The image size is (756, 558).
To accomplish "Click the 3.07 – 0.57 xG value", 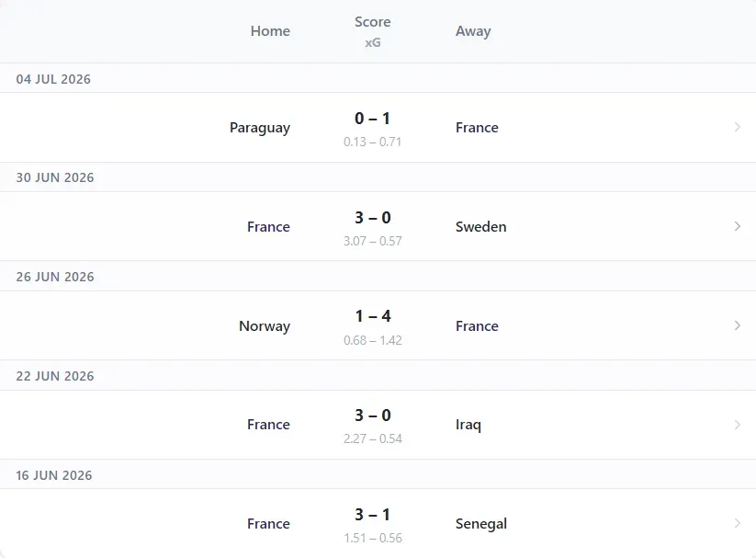I will (x=373, y=241).
